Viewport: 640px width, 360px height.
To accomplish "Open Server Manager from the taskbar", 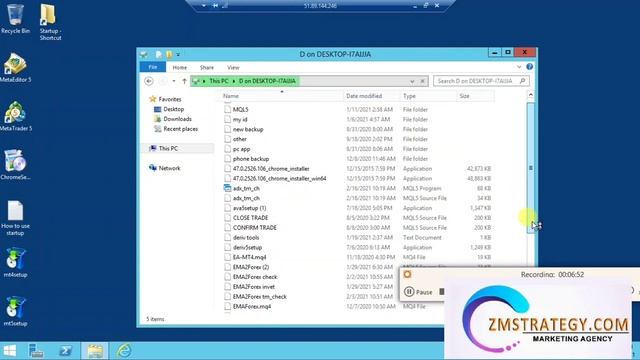I will [x=36, y=351].
